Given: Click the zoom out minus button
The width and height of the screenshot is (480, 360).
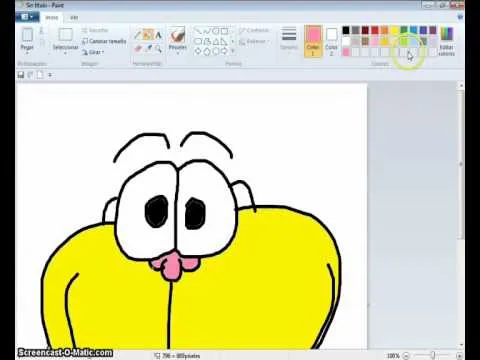Looking at the screenshot, I should [406, 356].
